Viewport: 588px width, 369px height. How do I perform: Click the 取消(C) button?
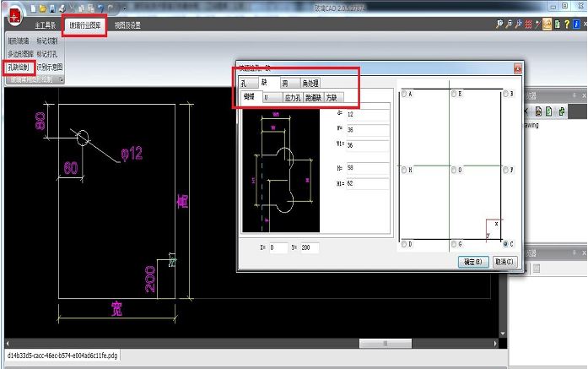point(504,262)
